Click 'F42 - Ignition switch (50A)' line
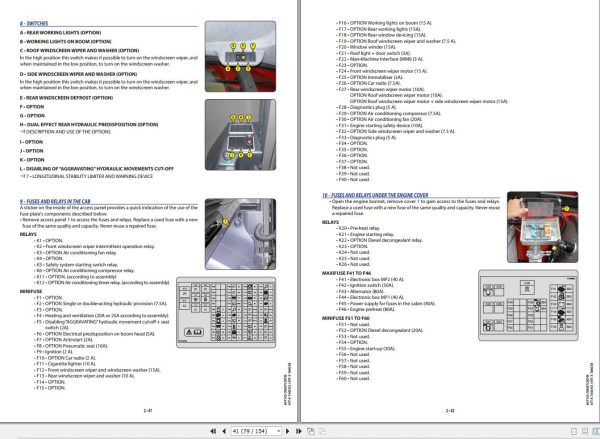This screenshot has width=600, height=439. tap(365, 285)
